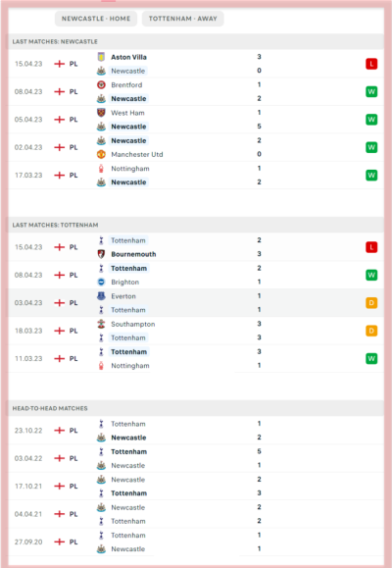
Task: Open the Aston Villa team link
Action: [x=128, y=57]
